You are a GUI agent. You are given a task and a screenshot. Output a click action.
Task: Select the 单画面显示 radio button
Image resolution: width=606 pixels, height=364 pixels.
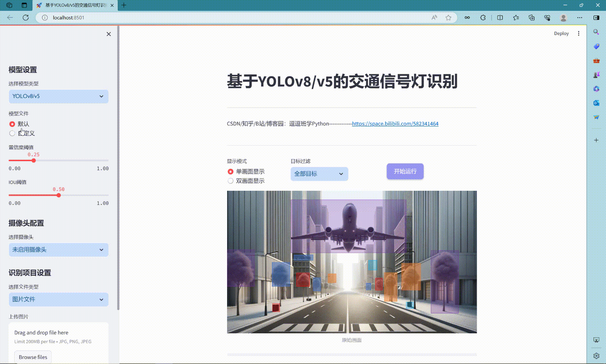pyautogui.click(x=230, y=172)
